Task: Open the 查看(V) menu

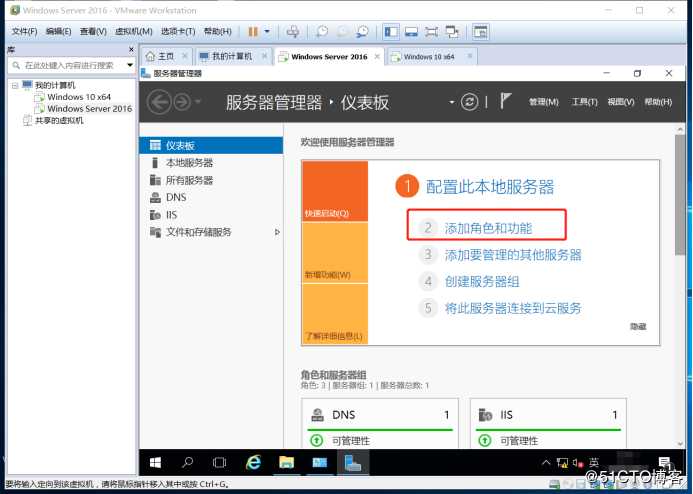Action: (x=93, y=32)
